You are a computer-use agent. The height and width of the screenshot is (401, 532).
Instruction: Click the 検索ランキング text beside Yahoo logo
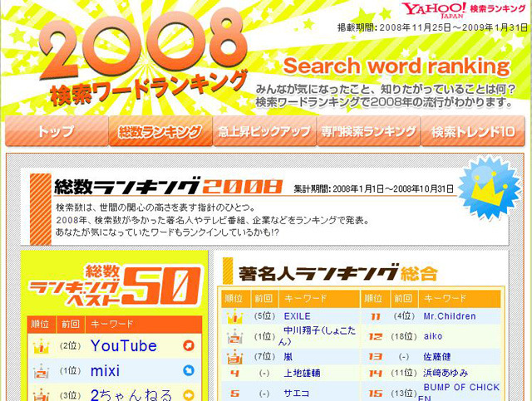click(497, 9)
